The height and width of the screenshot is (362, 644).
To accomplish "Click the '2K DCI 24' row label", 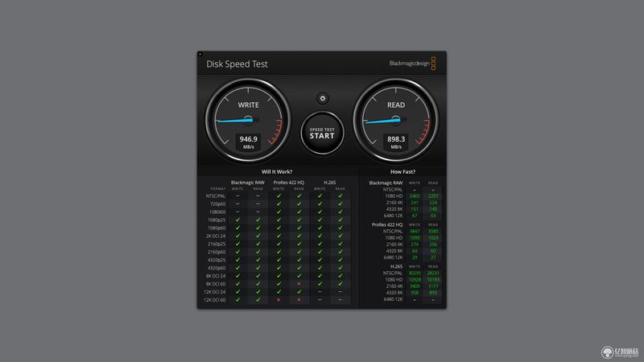I will pyautogui.click(x=216, y=236).
